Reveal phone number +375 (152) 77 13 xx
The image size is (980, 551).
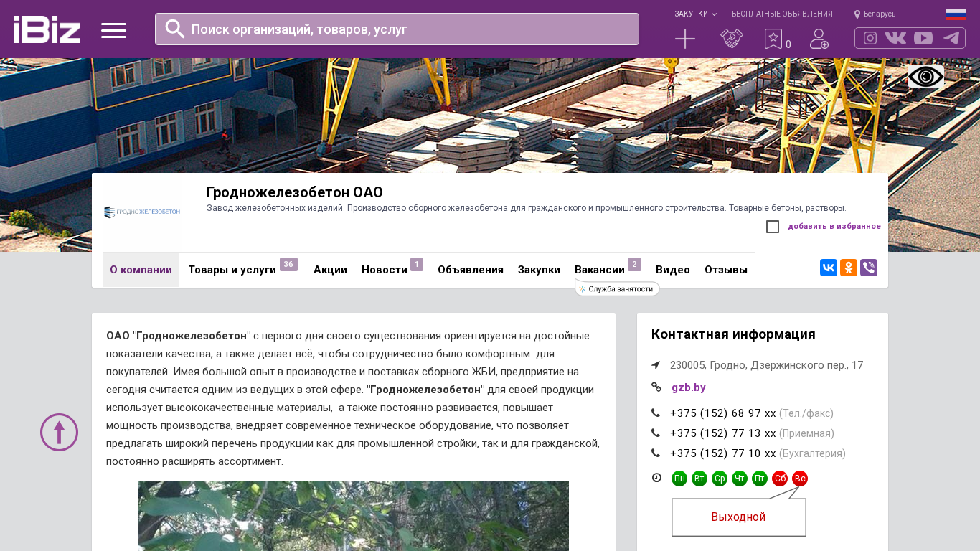pyautogui.click(x=723, y=433)
